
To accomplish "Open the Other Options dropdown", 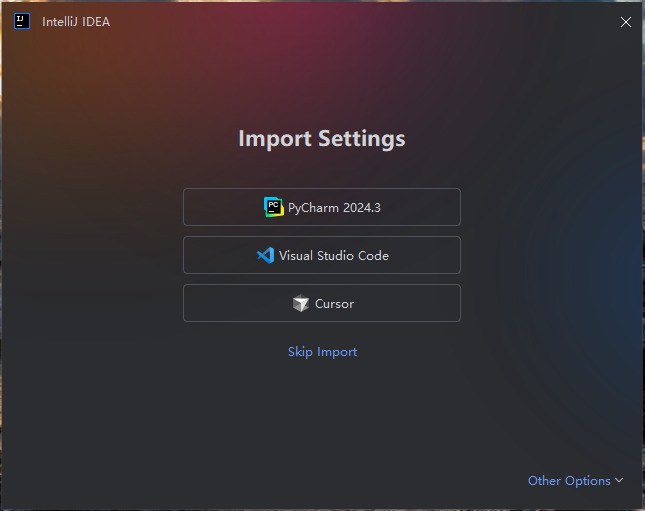I will (x=575, y=481).
